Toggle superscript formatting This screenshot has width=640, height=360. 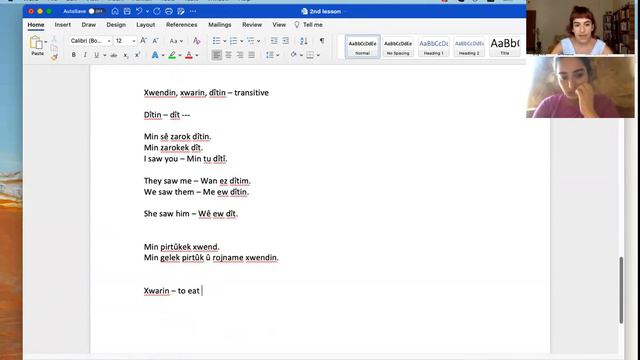coord(138,55)
